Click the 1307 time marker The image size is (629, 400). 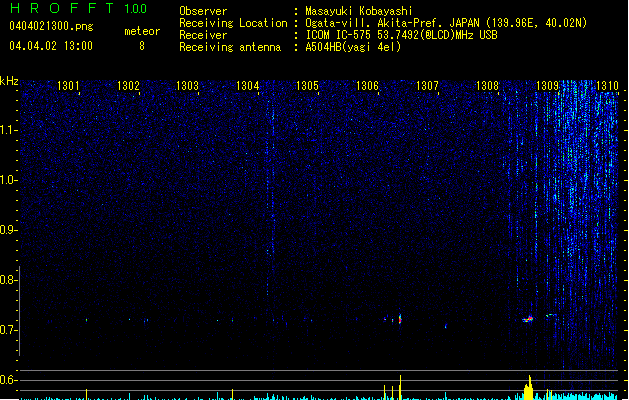pos(427,86)
